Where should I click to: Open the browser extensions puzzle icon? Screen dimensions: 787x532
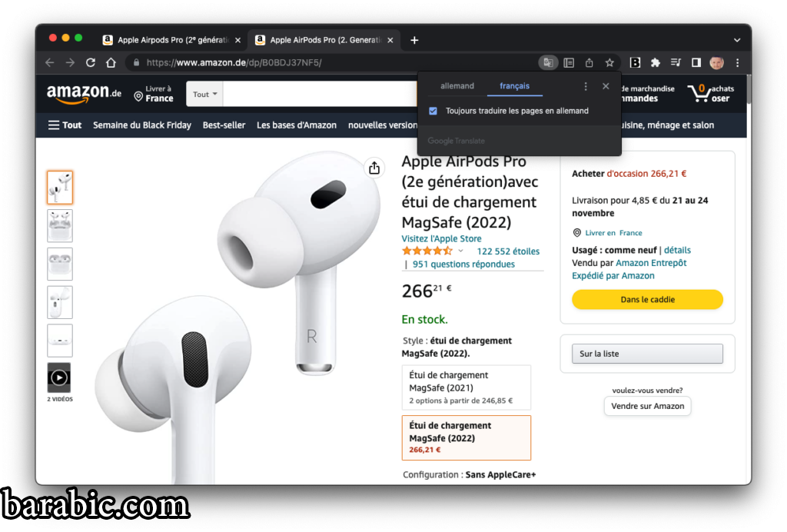tap(655, 63)
